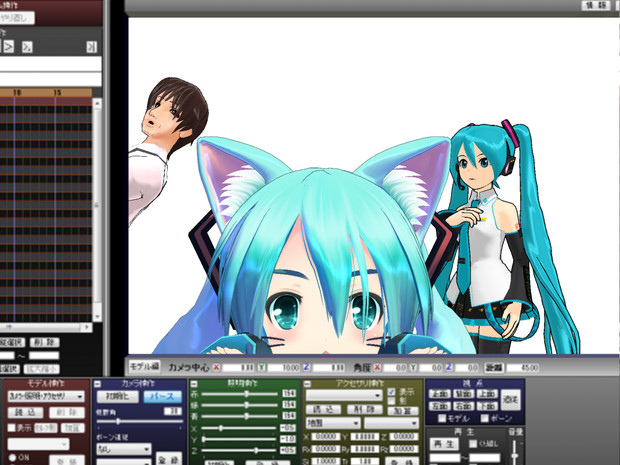Click the angle Z axis icon
Image resolution: width=620 pixels, height=465 pixels.
[x=449, y=367]
